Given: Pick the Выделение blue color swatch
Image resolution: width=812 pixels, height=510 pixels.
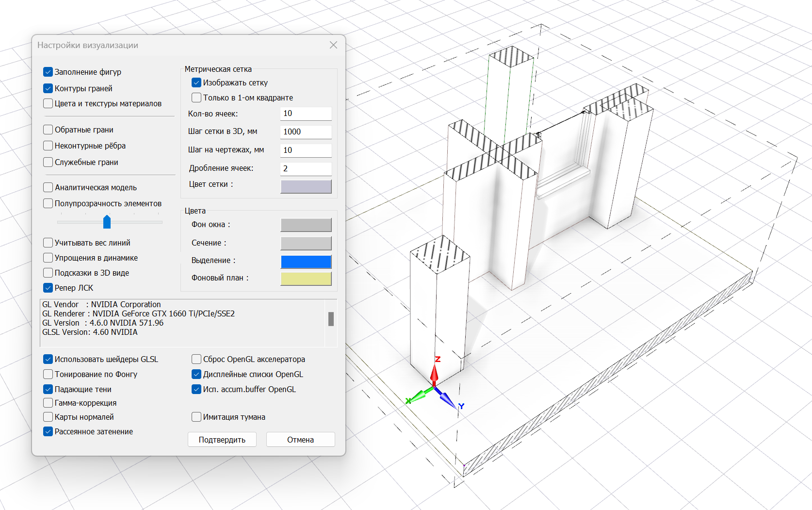Looking at the screenshot, I should coord(306,262).
